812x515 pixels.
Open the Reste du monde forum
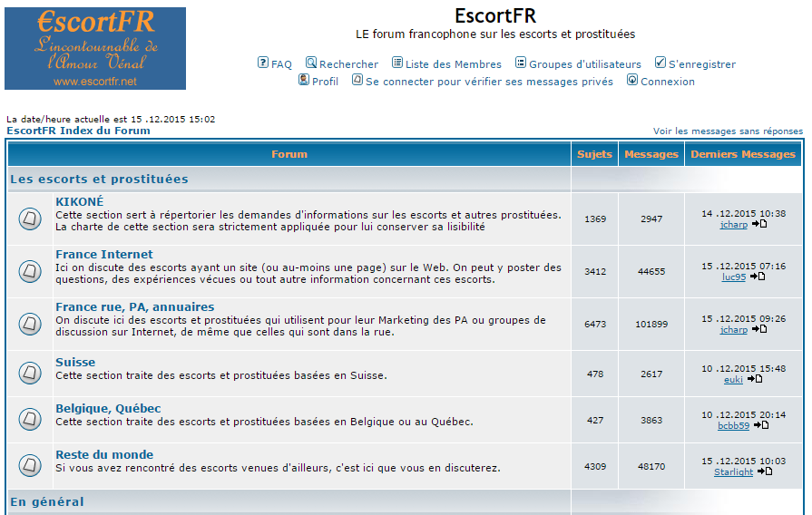point(104,454)
